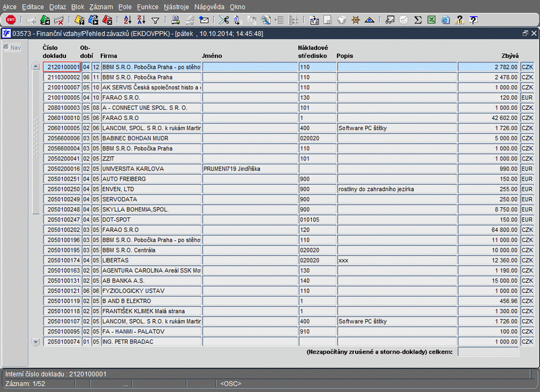This screenshot has height=392, width=540.
Task: Click amount 64 800.00
Action: click(x=488, y=229)
